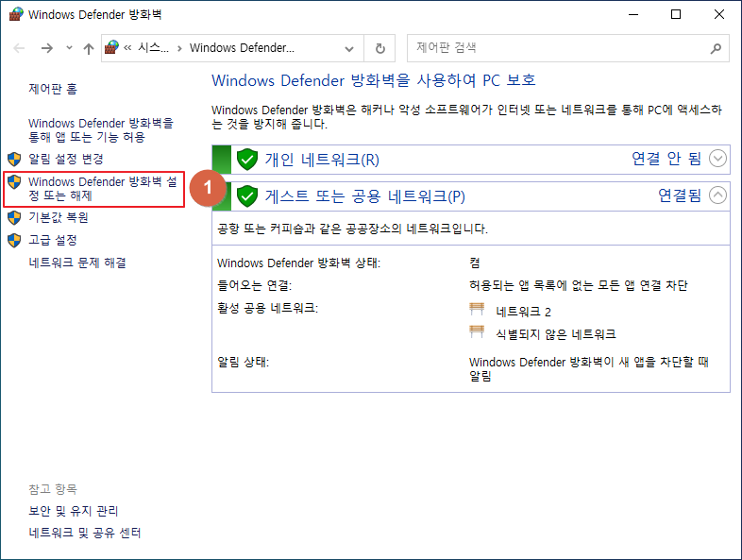Viewport: 742px width, 560px height.
Task: Click shield icon beside 기본값 복원
Action: (x=14, y=218)
